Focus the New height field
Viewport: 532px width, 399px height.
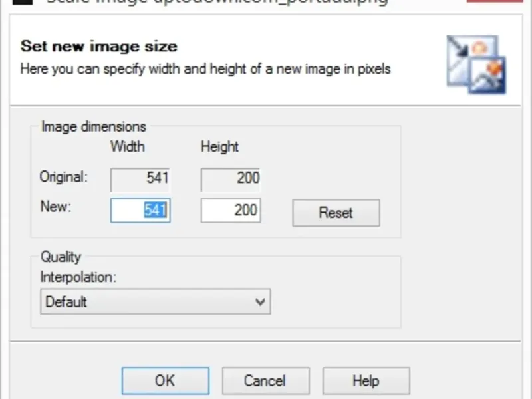click(x=231, y=210)
